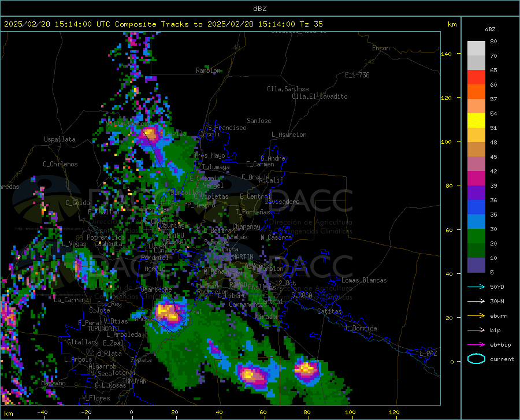This screenshot has width=520, height=420.
Task: Click the cyan 'current' ellipse symbol
Action: pos(476,359)
